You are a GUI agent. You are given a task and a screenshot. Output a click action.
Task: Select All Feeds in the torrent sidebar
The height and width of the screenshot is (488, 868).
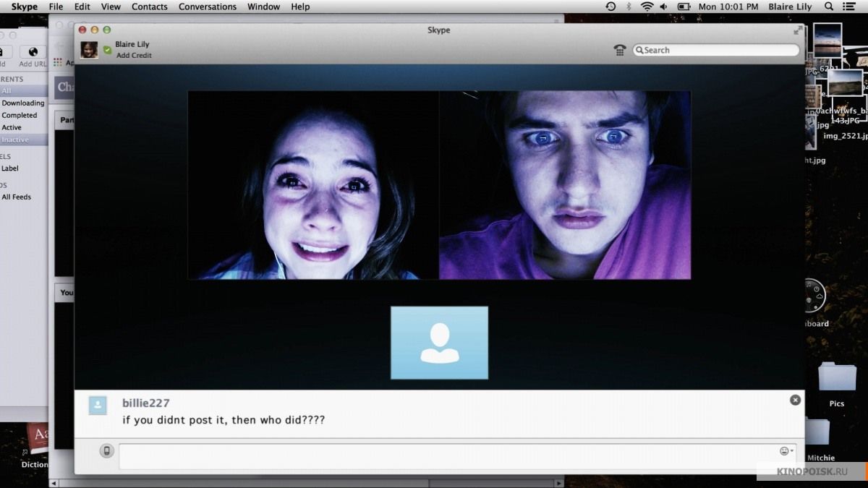[16, 197]
